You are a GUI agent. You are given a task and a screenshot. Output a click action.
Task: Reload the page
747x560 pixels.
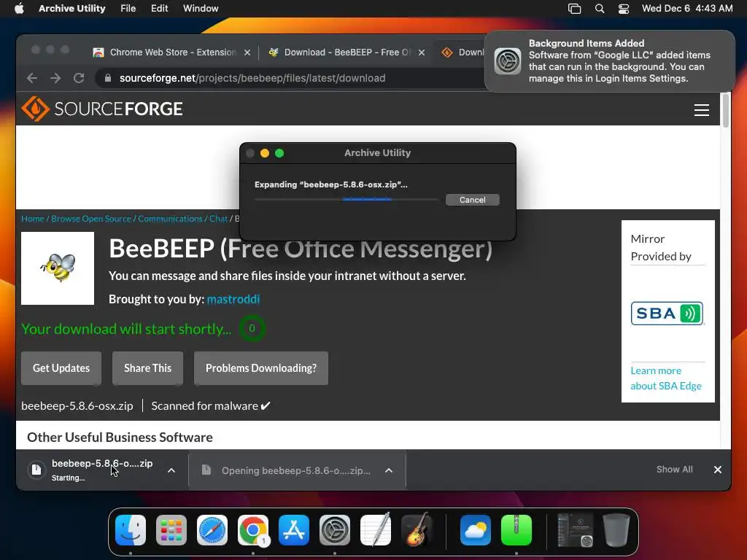pos(79,78)
